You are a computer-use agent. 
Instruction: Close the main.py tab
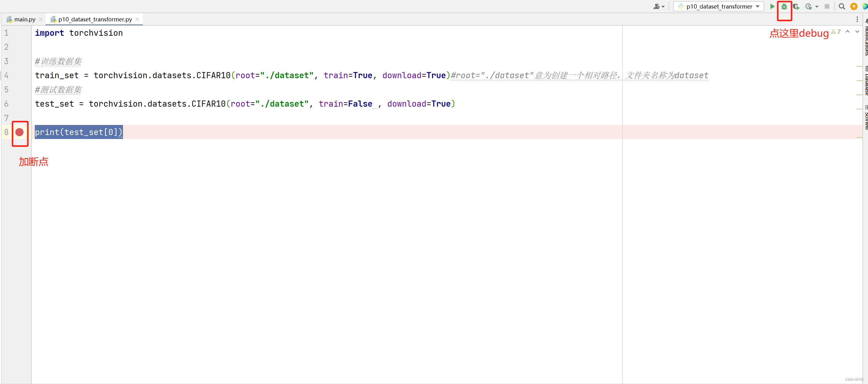(x=41, y=20)
